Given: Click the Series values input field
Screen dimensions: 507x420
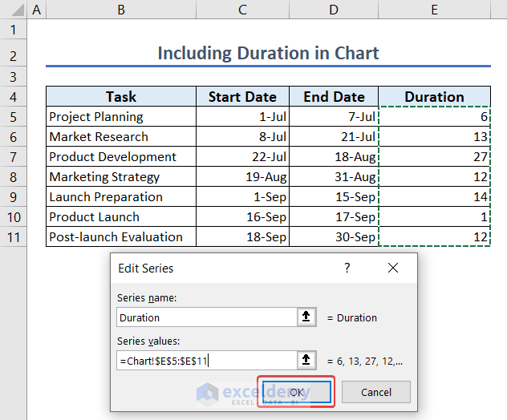Looking at the screenshot, I should pos(206,361).
